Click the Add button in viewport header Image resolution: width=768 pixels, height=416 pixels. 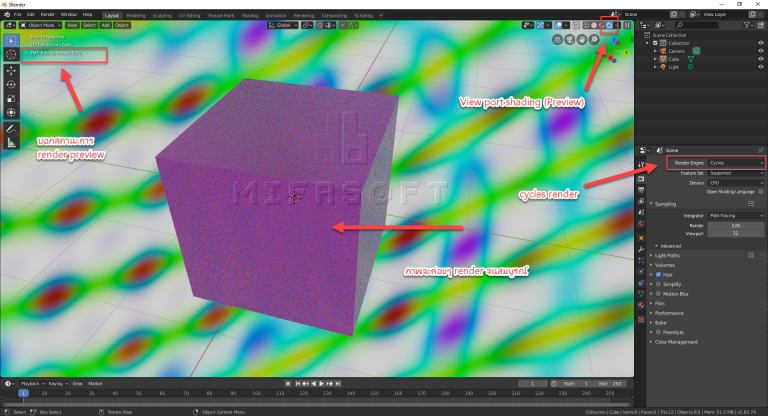[105, 25]
